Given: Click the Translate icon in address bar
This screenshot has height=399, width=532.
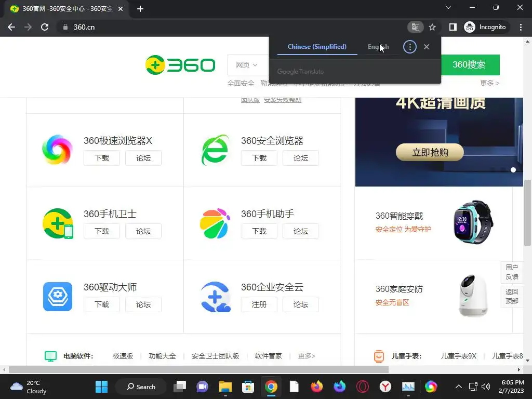Looking at the screenshot, I should coord(415,27).
